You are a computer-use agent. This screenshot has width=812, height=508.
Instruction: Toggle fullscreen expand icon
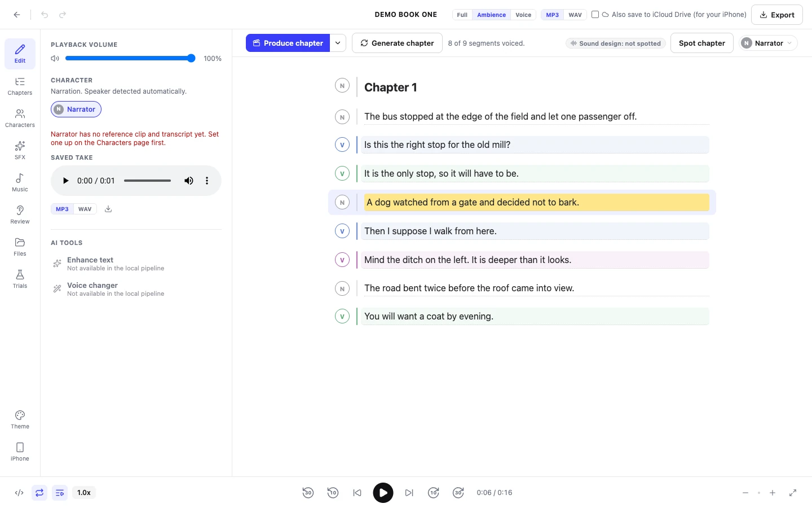point(793,493)
